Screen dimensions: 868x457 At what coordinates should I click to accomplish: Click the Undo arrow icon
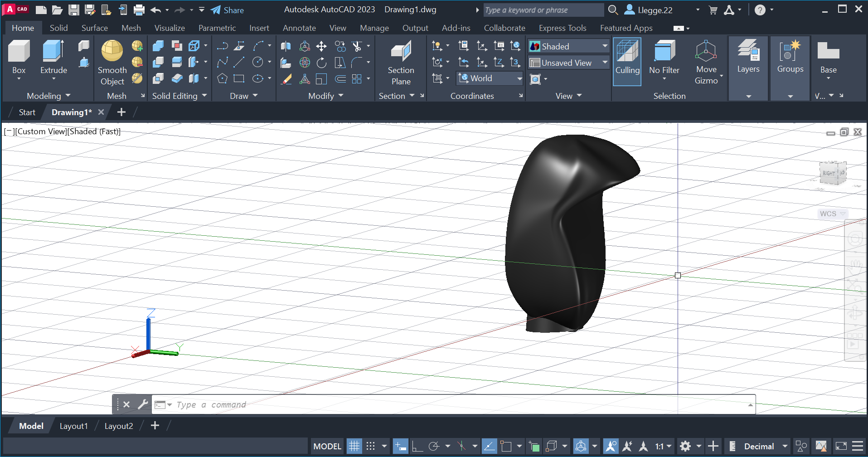pos(156,10)
